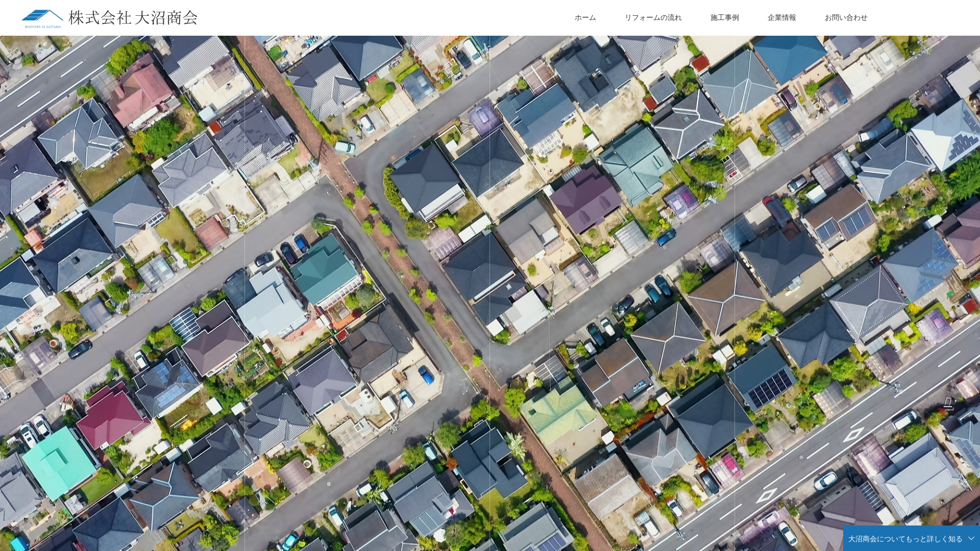This screenshot has width=980, height=551.
Task: Click the white van on the brick path
Action: pos(346,147)
